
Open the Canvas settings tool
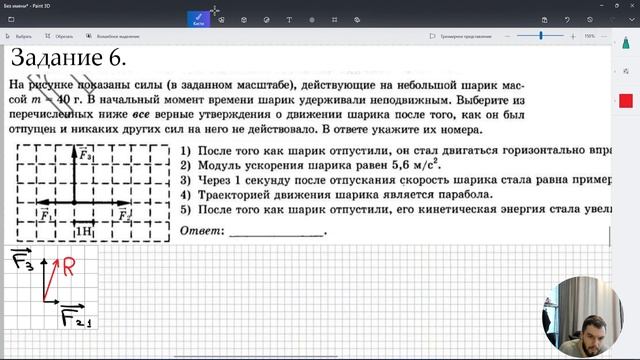pyautogui.click(x=334, y=20)
